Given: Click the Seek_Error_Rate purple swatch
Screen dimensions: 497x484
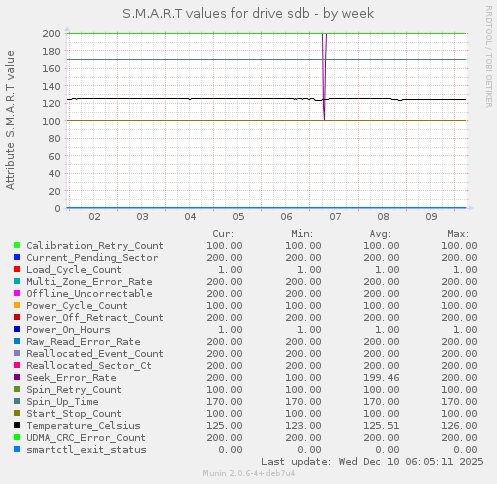Looking at the screenshot, I should click(x=17, y=377).
